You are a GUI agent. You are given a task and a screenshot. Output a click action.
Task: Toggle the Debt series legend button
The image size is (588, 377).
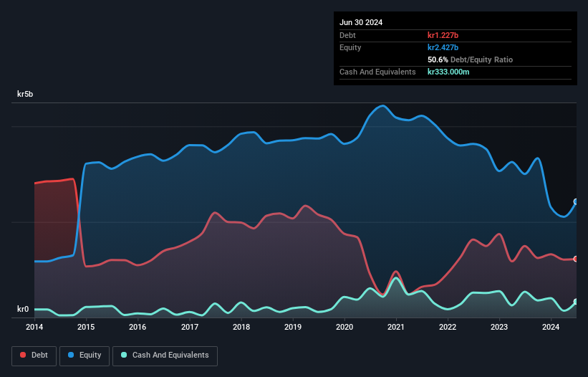click(x=34, y=355)
